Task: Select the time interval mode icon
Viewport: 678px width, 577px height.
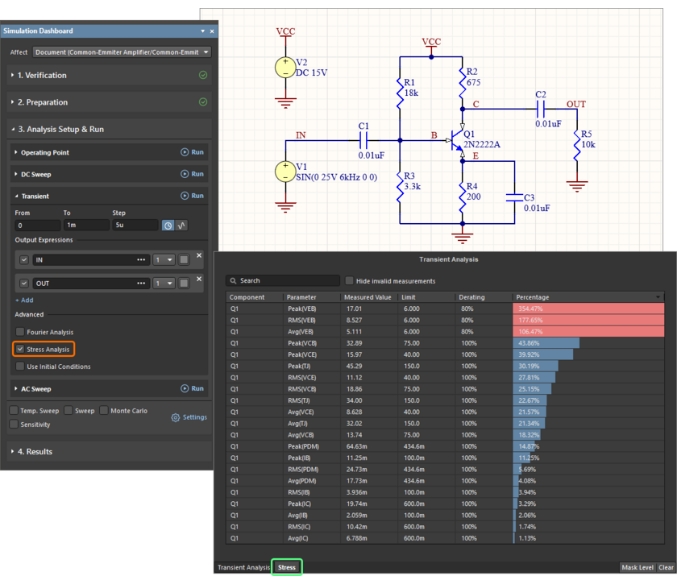Action: click(x=168, y=225)
